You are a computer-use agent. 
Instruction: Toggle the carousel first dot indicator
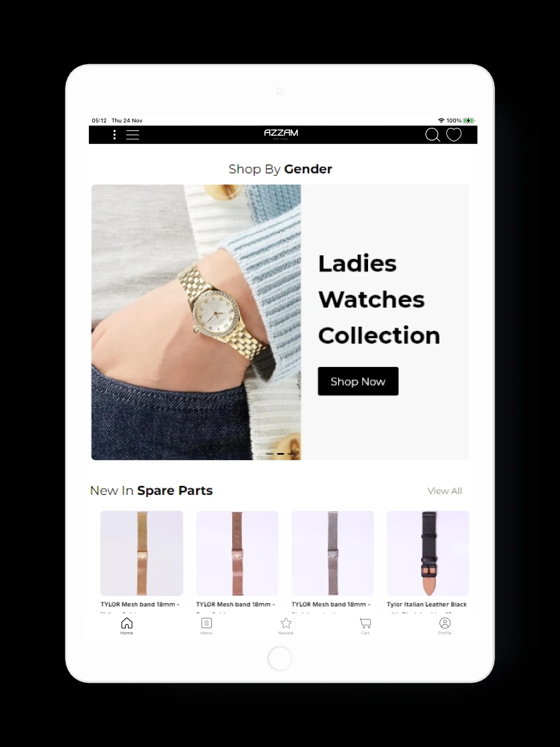265,454
